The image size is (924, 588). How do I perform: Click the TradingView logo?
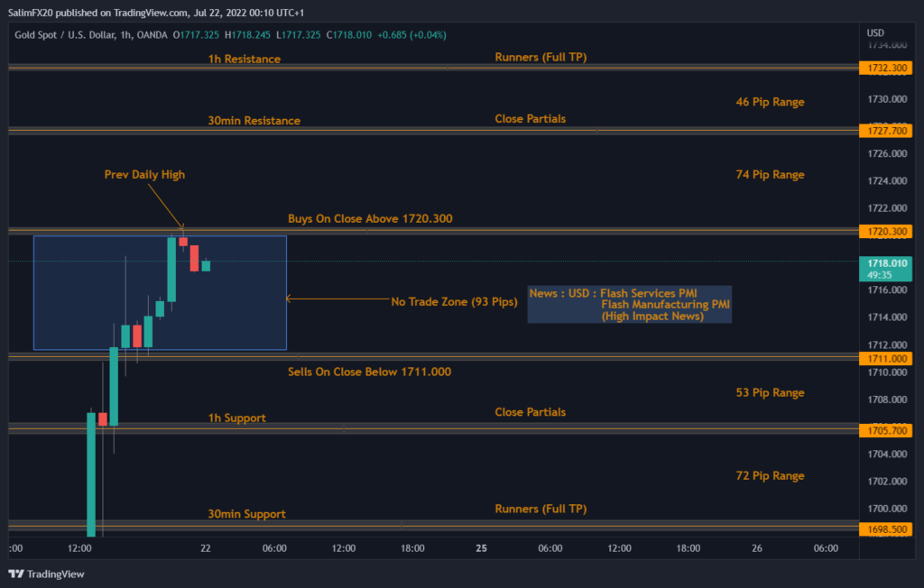(46, 574)
